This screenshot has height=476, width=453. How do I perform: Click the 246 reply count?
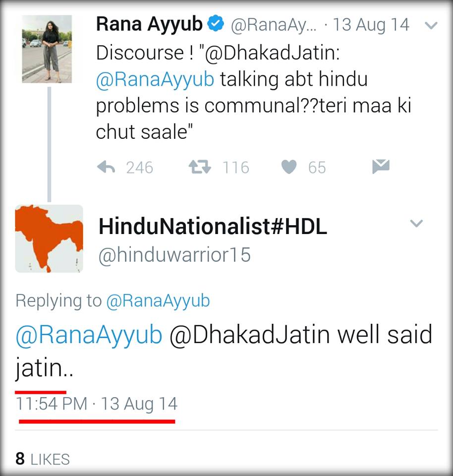click(140, 168)
